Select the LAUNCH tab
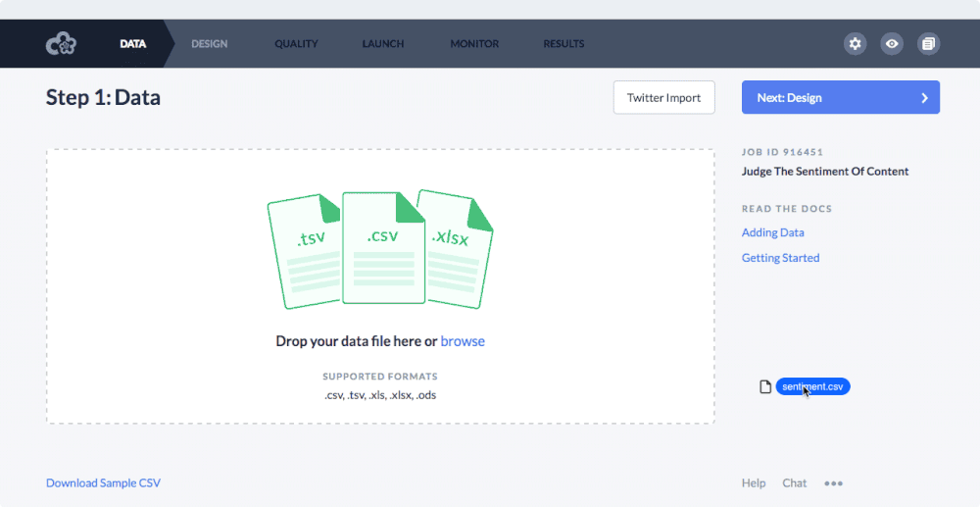 pos(383,44)
